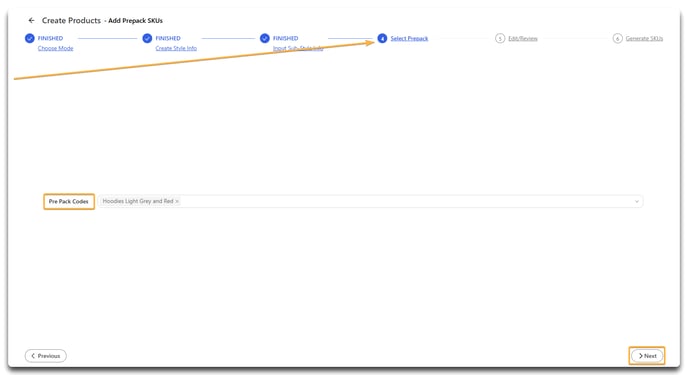
Task: Click the step 4 Select Prepack circle
Action: pos(382,39)
